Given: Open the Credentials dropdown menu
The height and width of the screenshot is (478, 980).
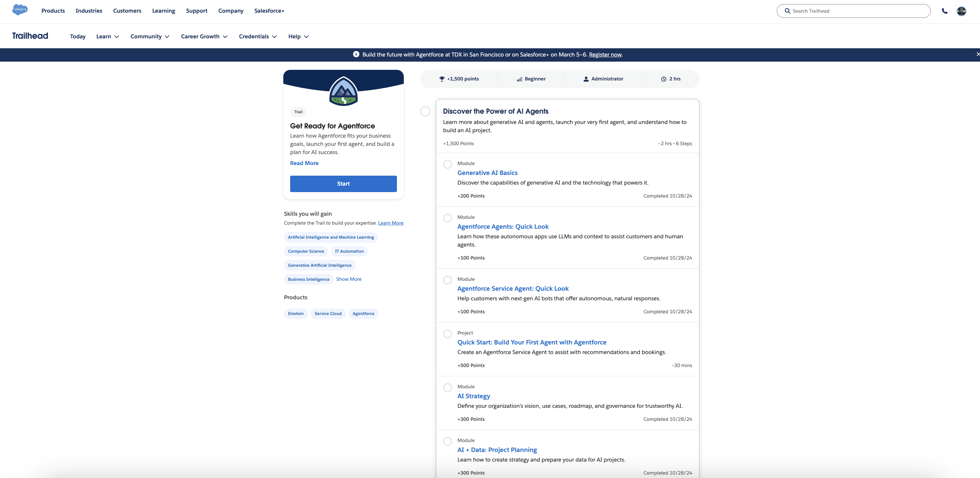Looking at the screenshot, I should tap(258, 37).
